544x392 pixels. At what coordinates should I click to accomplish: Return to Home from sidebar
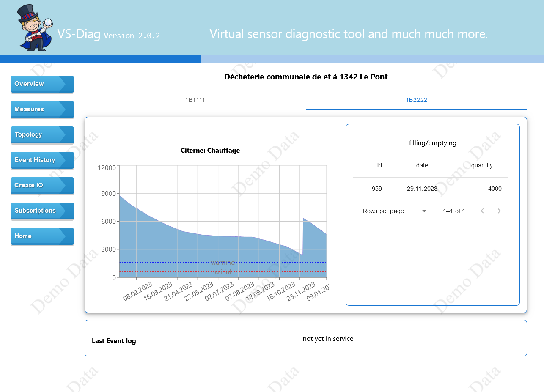tap(42, 236)
